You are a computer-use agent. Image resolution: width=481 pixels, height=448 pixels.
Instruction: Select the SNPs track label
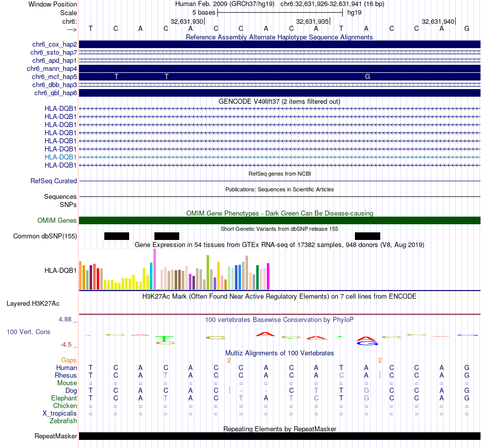[x=68, y=205]
